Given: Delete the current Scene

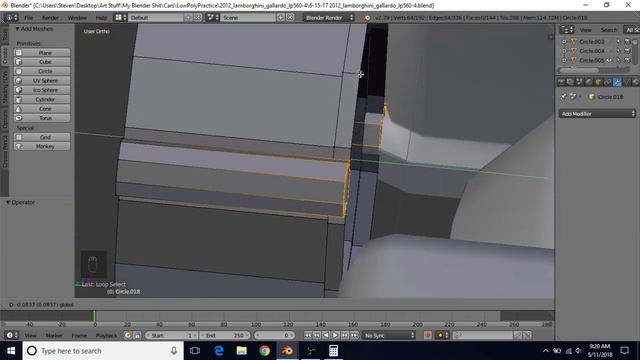Looking at the screenshot, I should pyautogui.click(x=290, y=18).
